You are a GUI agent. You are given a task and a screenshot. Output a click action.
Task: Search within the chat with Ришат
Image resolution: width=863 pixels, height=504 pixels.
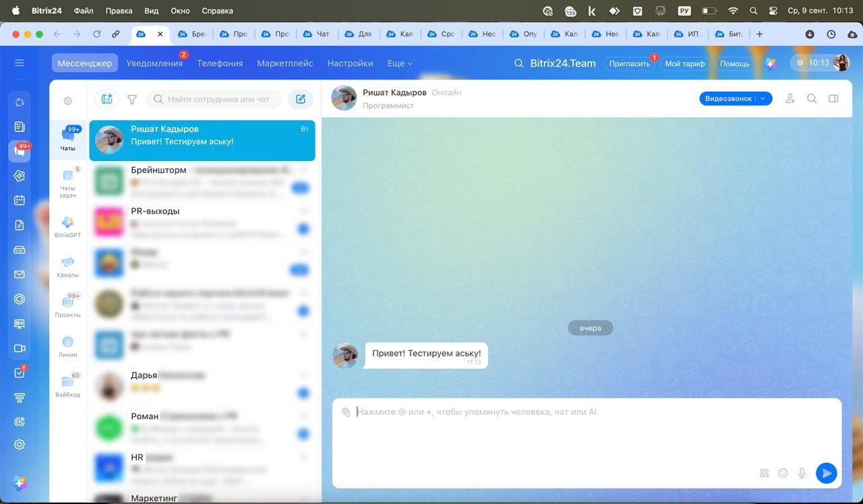(x=812, y=98)
